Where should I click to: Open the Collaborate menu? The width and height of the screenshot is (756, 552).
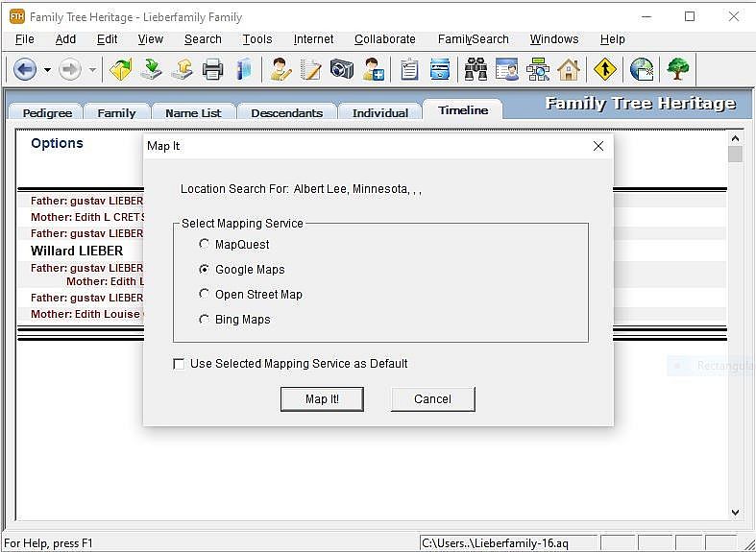(385, 39)
